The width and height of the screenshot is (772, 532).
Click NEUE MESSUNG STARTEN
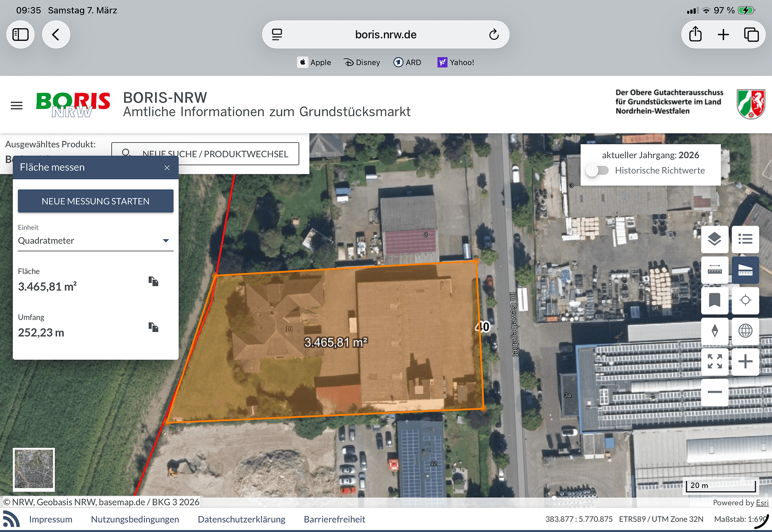tap(95, 201)
